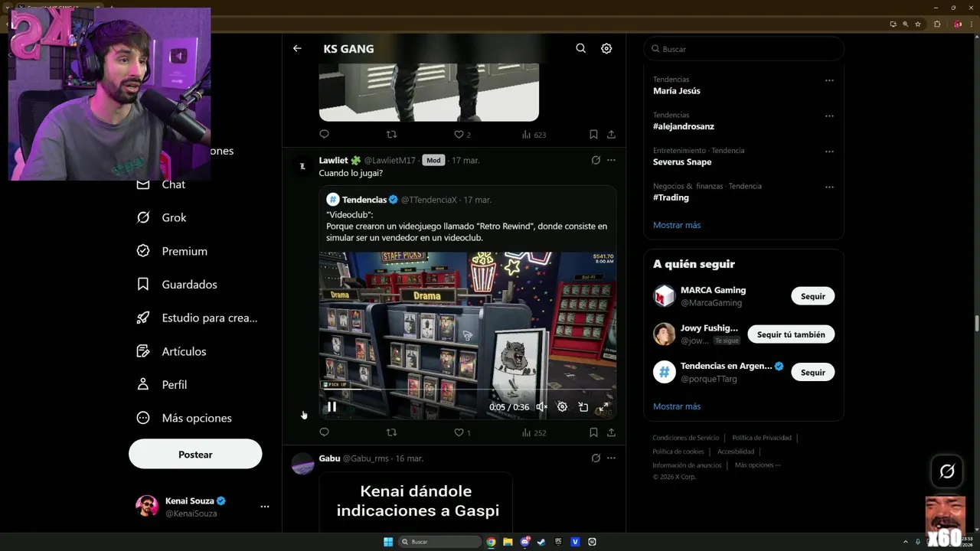980x551 pixels.
Task: View analytics of the post with 623 views
Action: coord(534,134)
